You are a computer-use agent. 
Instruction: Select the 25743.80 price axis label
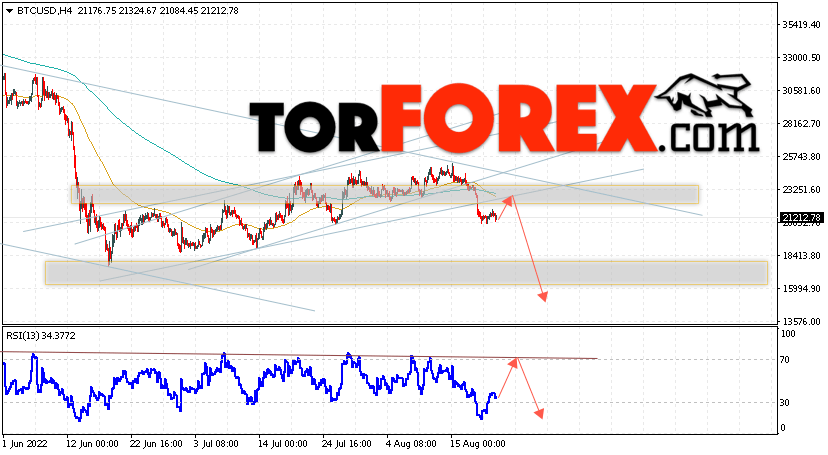click(x=801, y=157)
